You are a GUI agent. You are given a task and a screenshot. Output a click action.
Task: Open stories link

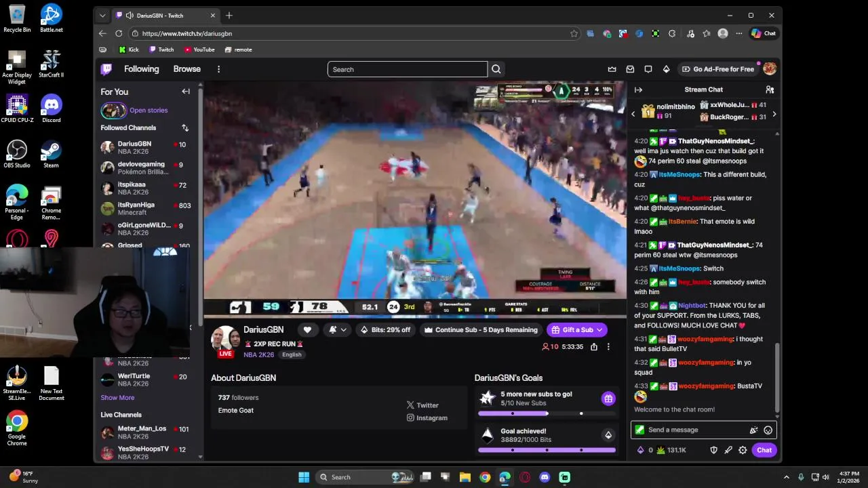(149, 110)
